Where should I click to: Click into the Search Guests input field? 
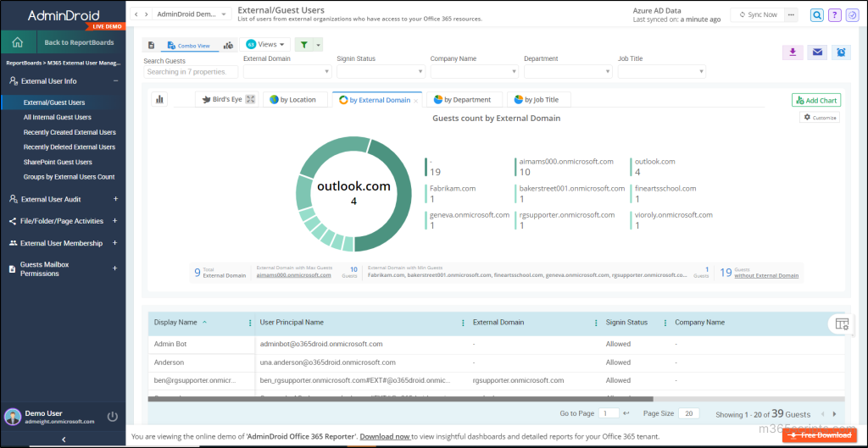(x=191, y=71)
